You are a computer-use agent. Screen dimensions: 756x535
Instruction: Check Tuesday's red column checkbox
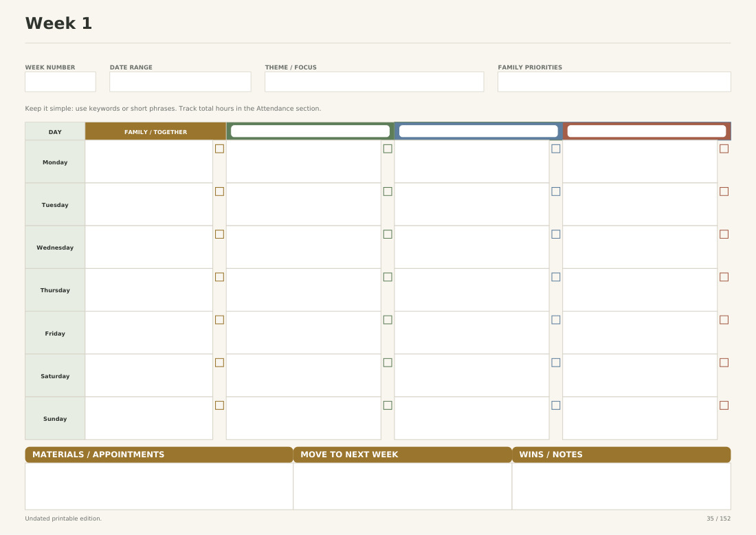(x=724, y=192)
